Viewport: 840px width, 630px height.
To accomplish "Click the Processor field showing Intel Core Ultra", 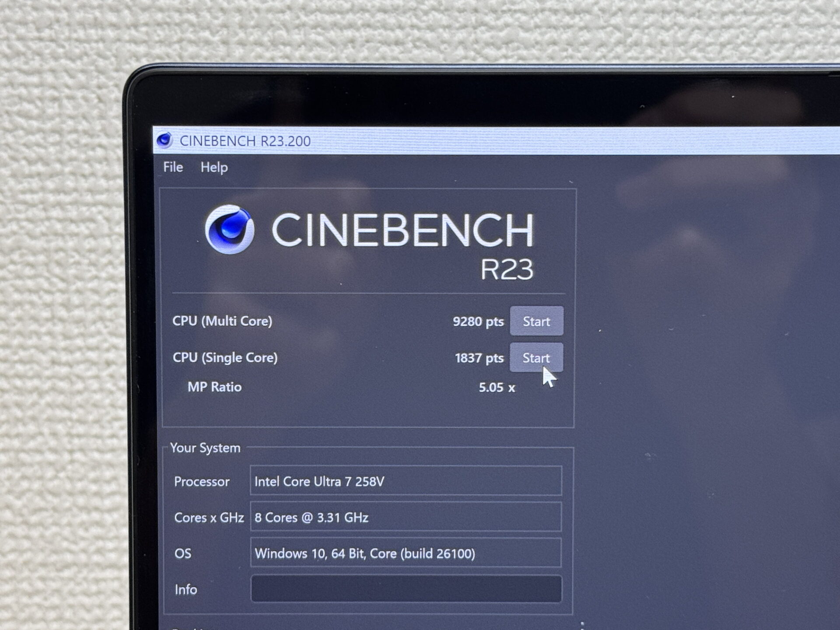I will click(406, 481).
